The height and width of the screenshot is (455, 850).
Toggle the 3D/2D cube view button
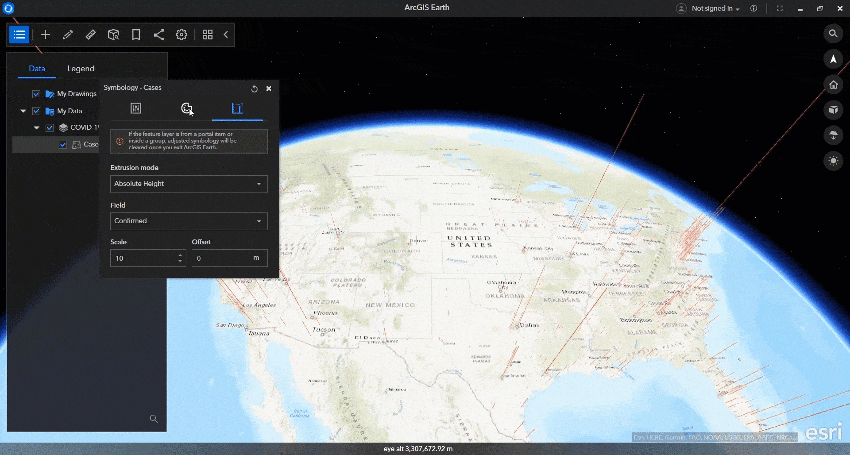[833, 110]
